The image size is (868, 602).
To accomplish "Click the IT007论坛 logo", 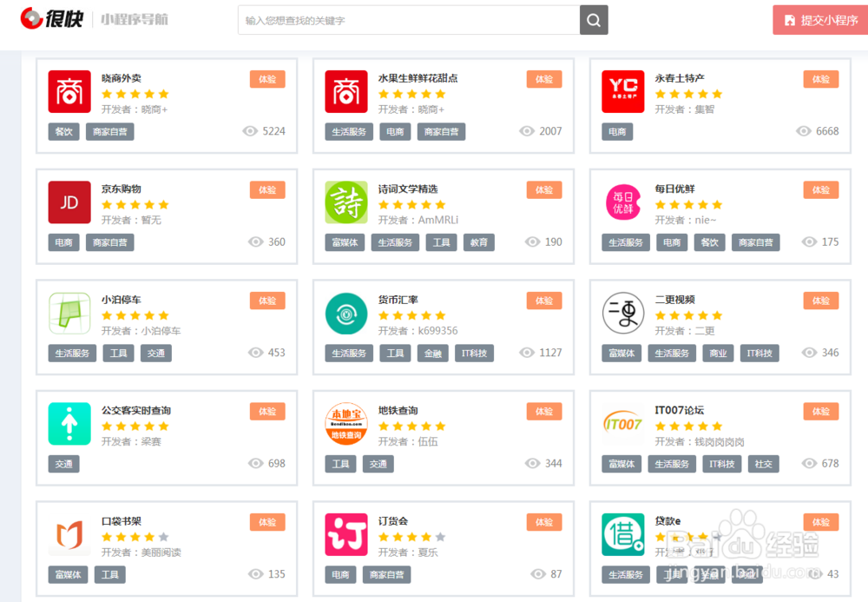I will click(623, 424).
